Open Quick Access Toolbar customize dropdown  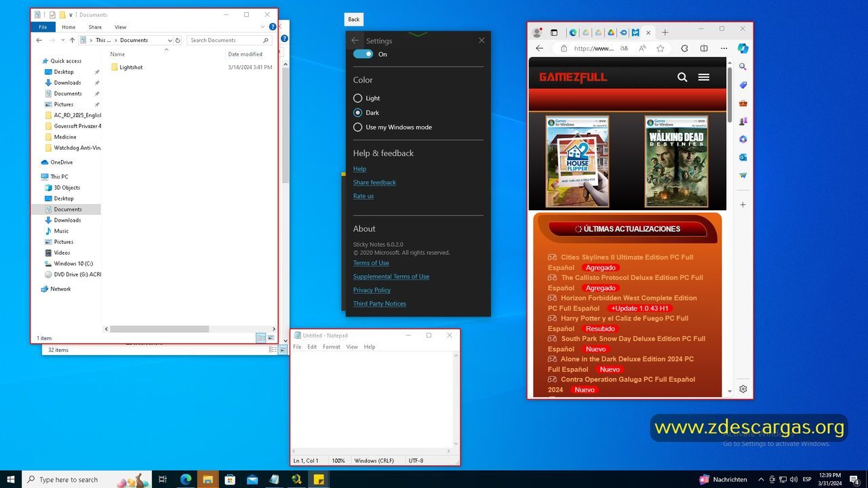pyautogui.click(x=71, y=14)
